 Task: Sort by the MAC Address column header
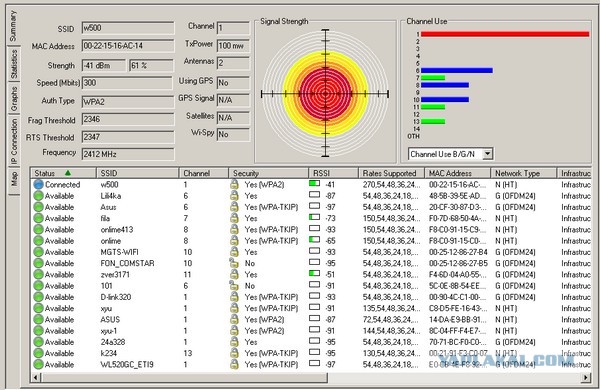point(457,173)
